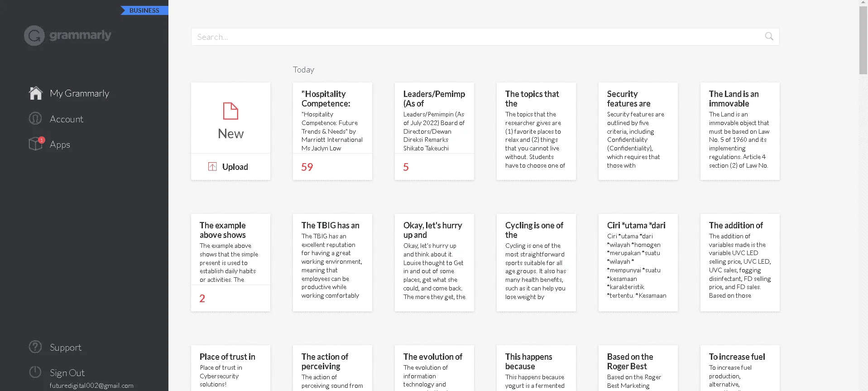Image resolution: width=868 pixels, height=391 pixels.
Task: Open "Based on the Roger Best" document
Action: pyautogui.click(x=638, y=368)
